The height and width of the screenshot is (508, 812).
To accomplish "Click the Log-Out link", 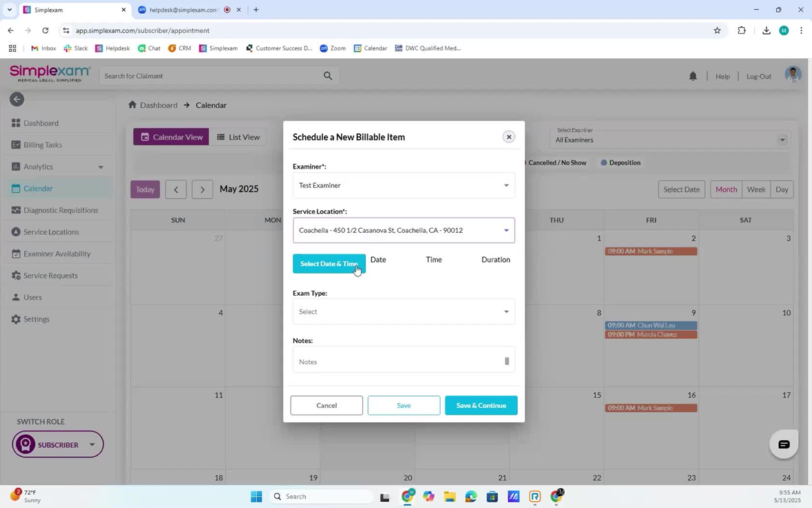I will (759, 76).
